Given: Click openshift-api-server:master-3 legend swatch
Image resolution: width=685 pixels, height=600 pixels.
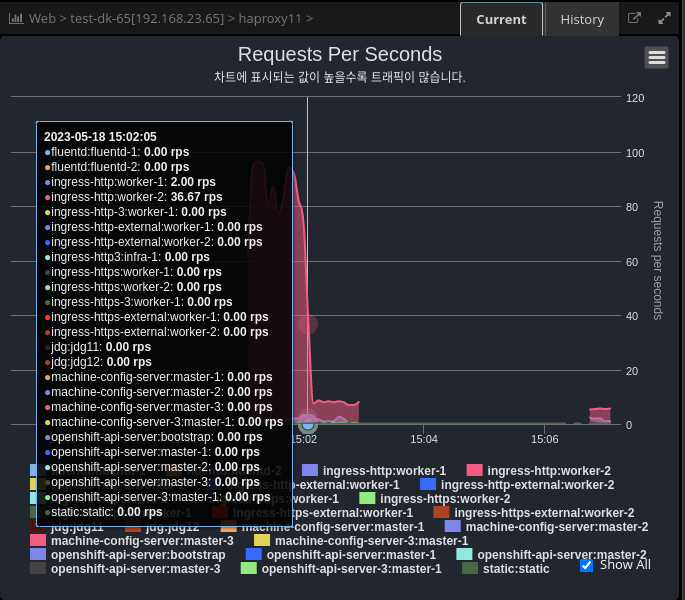Looking at the screenshot, I should coord(38,568).
